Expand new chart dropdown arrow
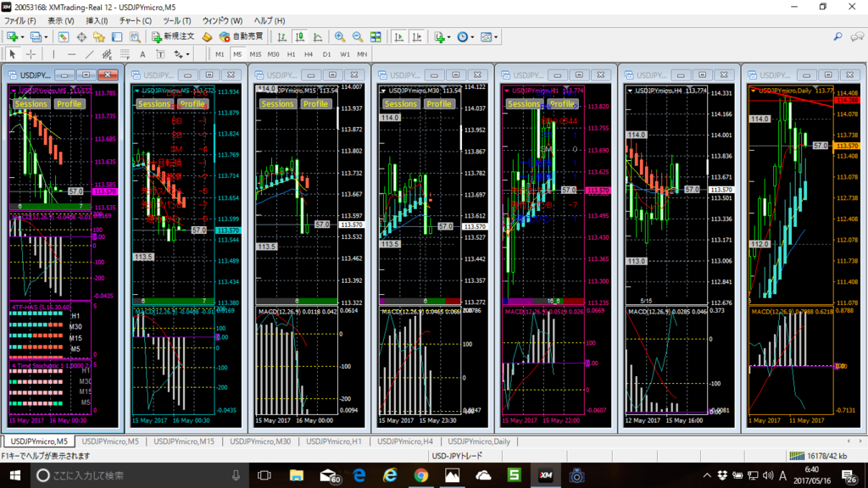 pos(22,37)
